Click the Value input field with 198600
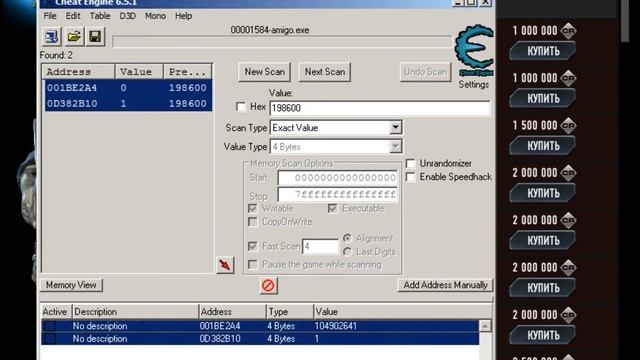The image size is (640, 360). coord(380,108)
